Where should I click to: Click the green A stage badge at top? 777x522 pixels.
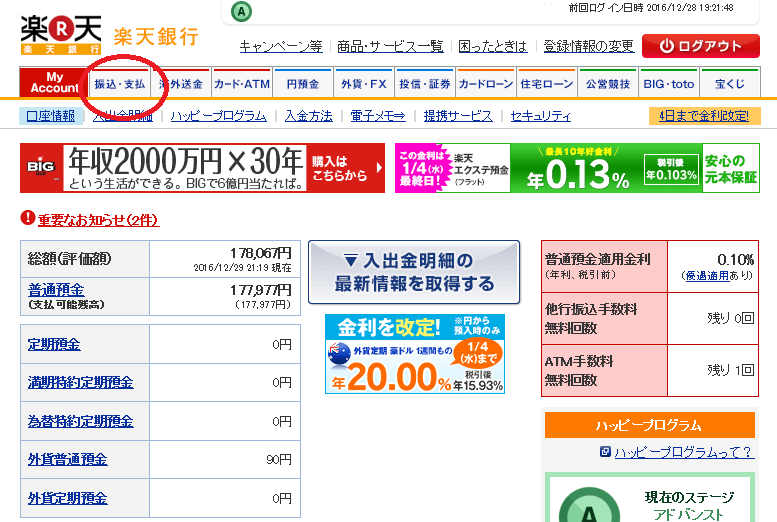tap(241, 11)
